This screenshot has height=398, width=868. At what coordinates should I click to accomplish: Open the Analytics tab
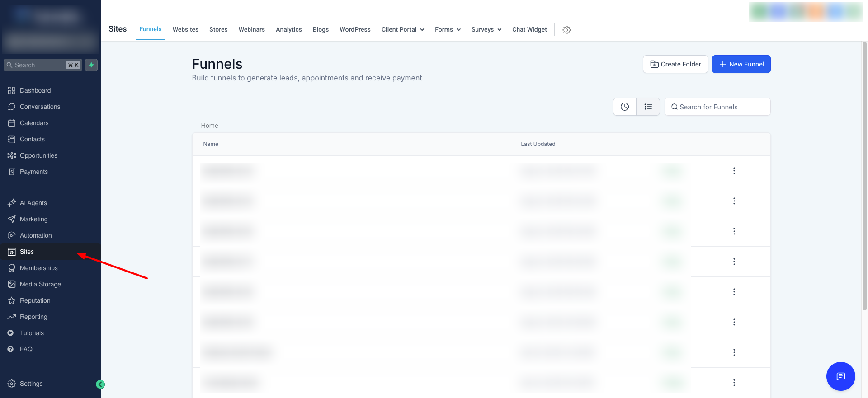pos(288,29)
